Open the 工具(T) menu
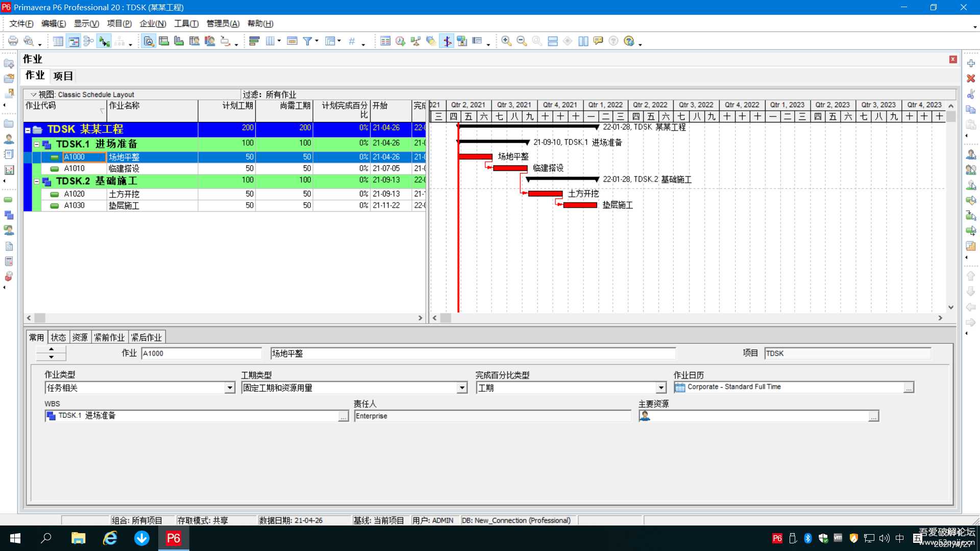The width and height of the screenshot is (980, 551). point(186,23)
